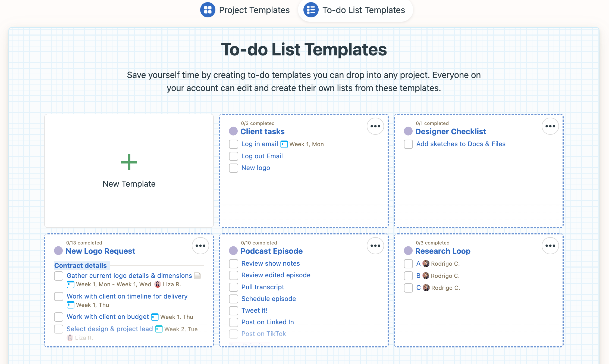Open the Research Loop list link

[x=442, y=251]
